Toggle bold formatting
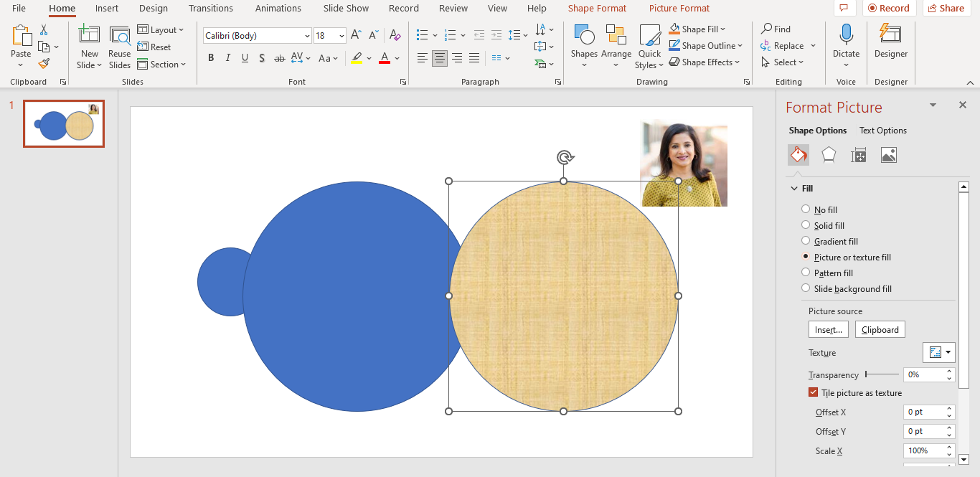Screen dimensions: 980x477 [x=210, y=57]
